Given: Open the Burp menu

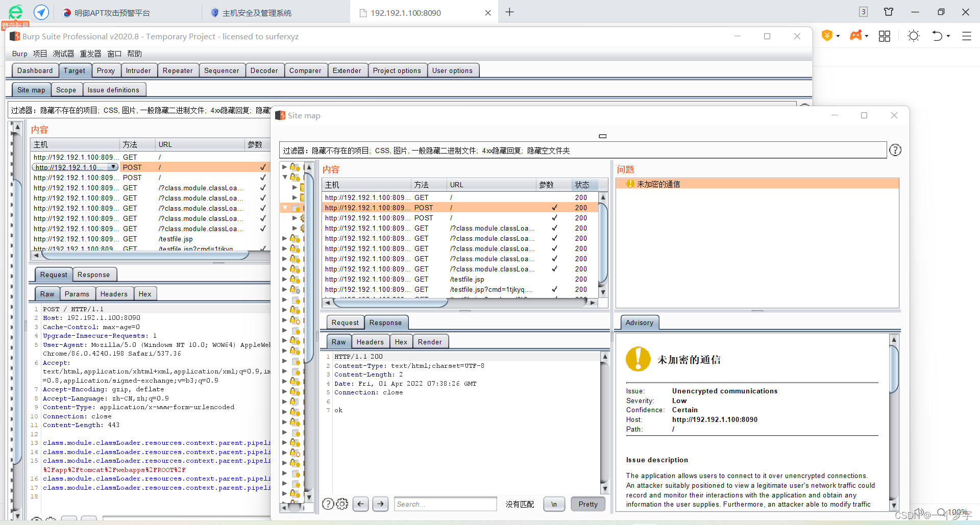Looking at the screenshot, I should tap(19, 54).
